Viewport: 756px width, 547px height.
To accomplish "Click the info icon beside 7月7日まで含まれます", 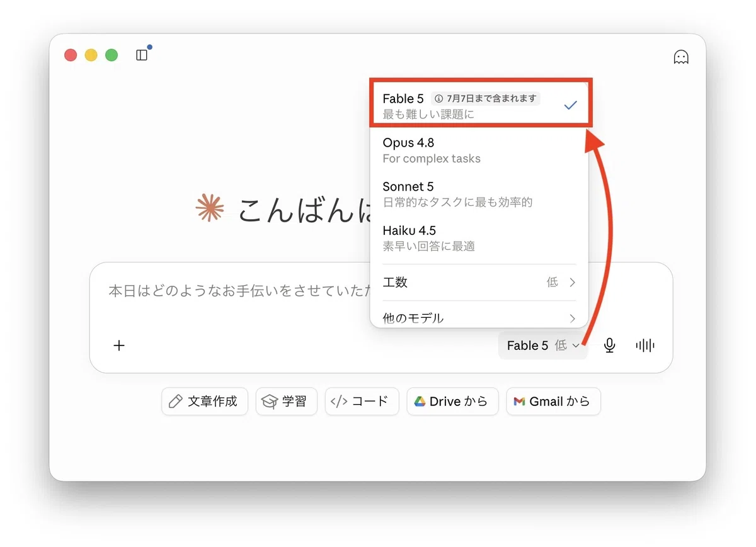I will pos(439,98).
